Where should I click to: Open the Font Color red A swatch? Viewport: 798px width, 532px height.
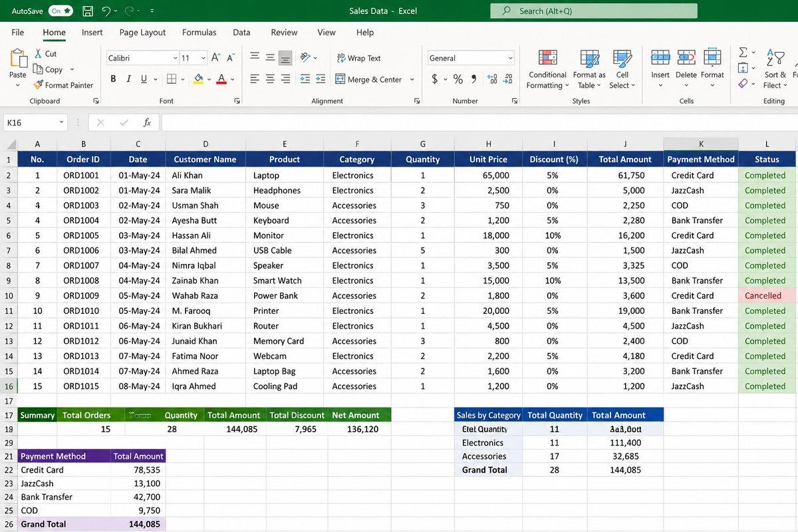(221, 79)
